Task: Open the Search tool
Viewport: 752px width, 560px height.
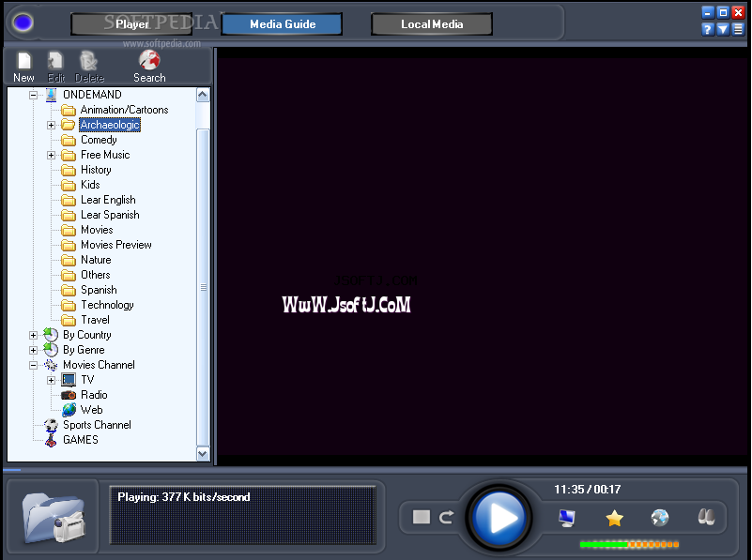Action: pyautogui.click(x=149, y=67)
